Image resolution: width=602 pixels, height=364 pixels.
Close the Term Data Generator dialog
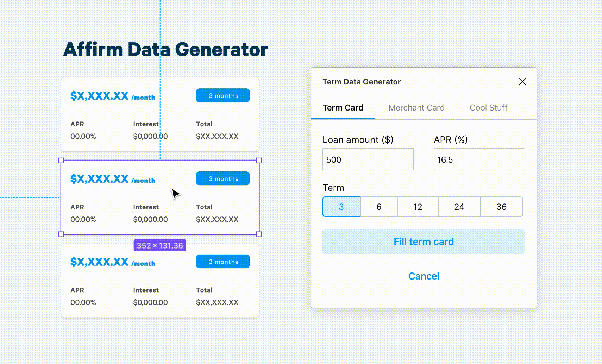pyautogui.click(x=522, y=82)
